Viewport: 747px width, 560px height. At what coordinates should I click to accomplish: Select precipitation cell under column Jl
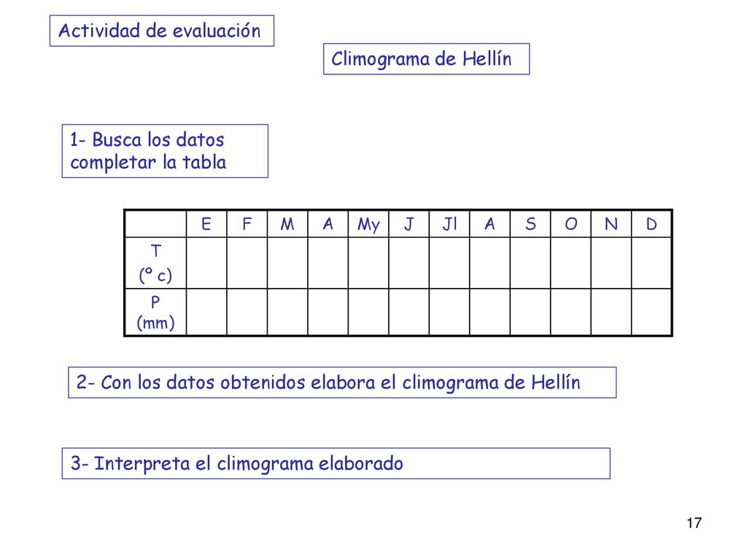449,312
